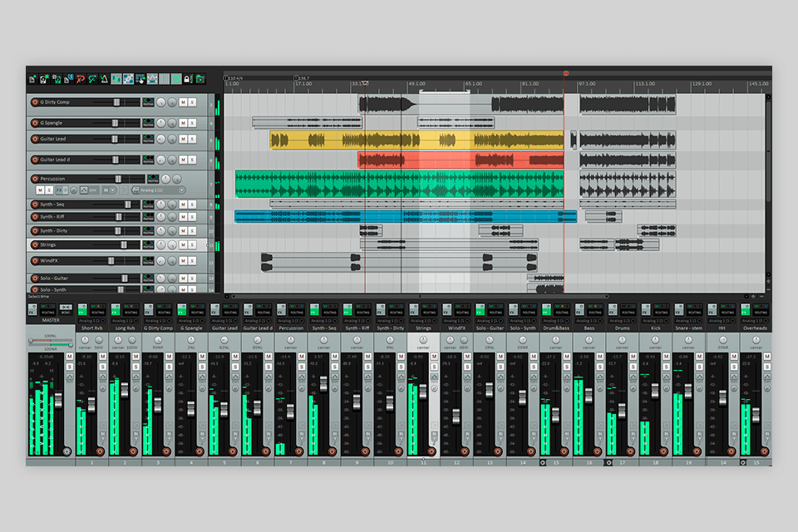The image size is (798, 532).
Task: Collapse Drum&Bass folder icon at mixer bottom
Action: pyautogui.click(x=543, y=463)
